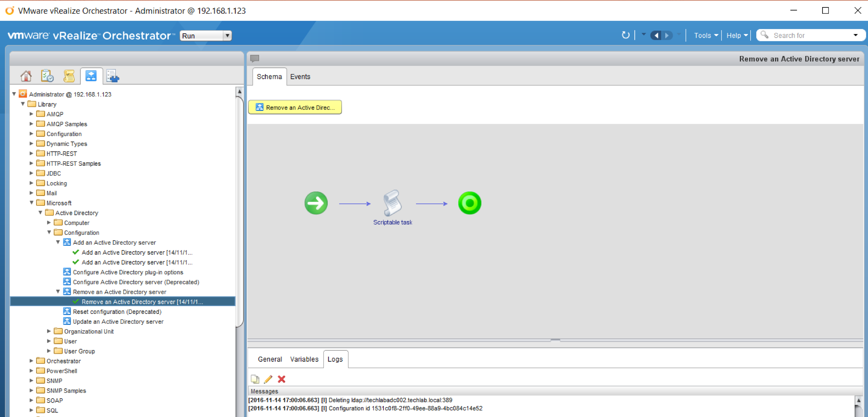Click the comment bubble icon

(x=255, y=59)
